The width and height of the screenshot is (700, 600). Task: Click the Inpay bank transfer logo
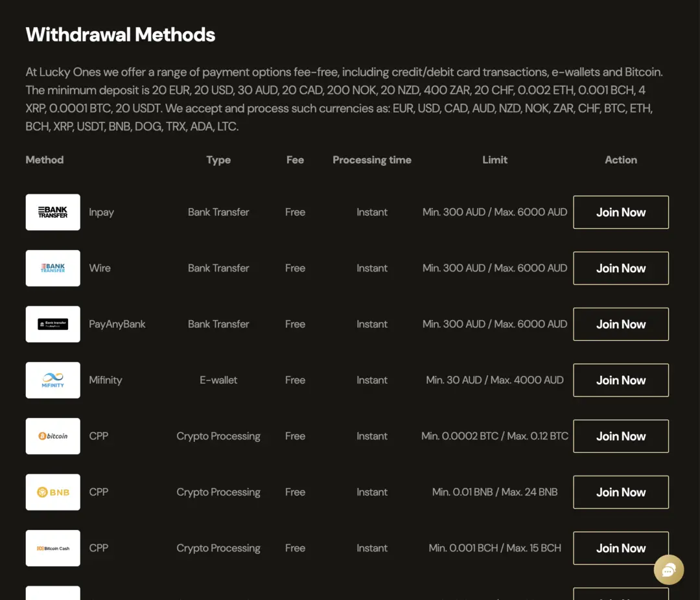tap(52, 212)
